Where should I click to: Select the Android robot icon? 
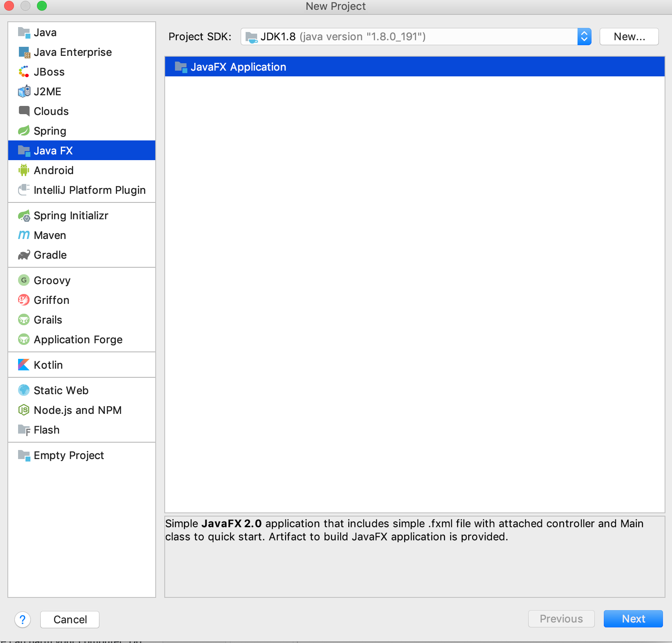[x=24, y=170]
